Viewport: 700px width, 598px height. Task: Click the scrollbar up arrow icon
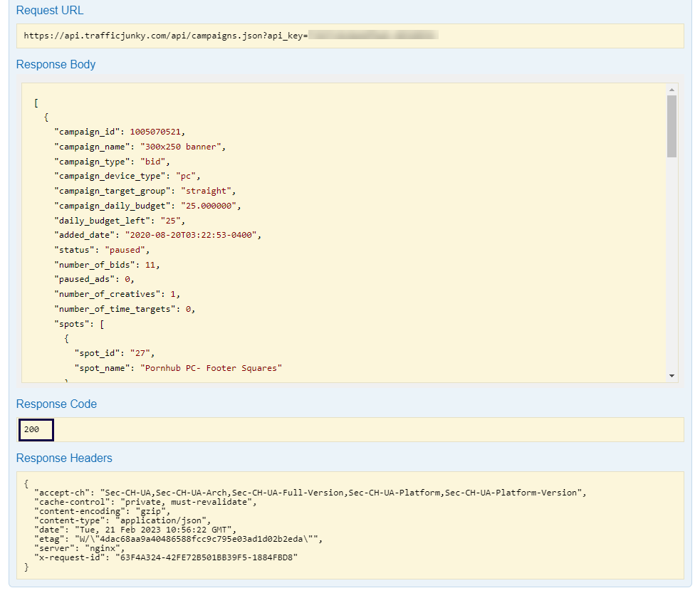670,89
